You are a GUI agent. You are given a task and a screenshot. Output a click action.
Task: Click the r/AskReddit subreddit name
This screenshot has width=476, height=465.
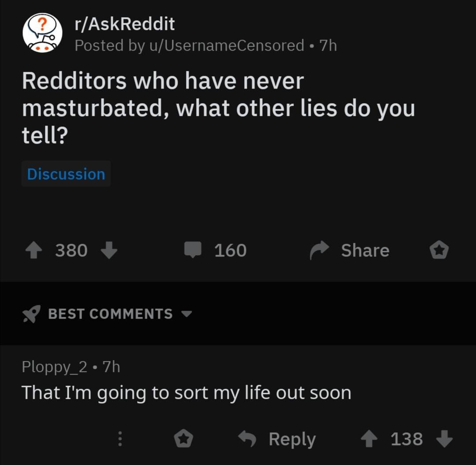pos(125,24)
